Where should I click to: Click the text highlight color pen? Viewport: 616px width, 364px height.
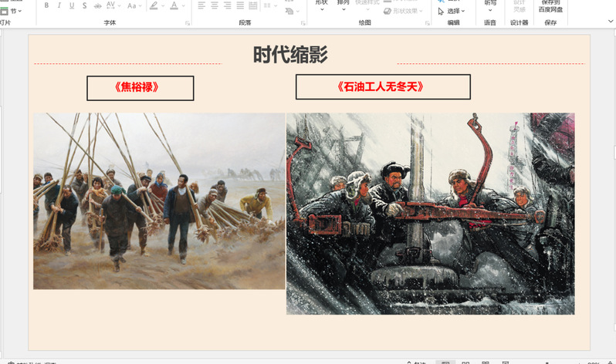[154, 5]
